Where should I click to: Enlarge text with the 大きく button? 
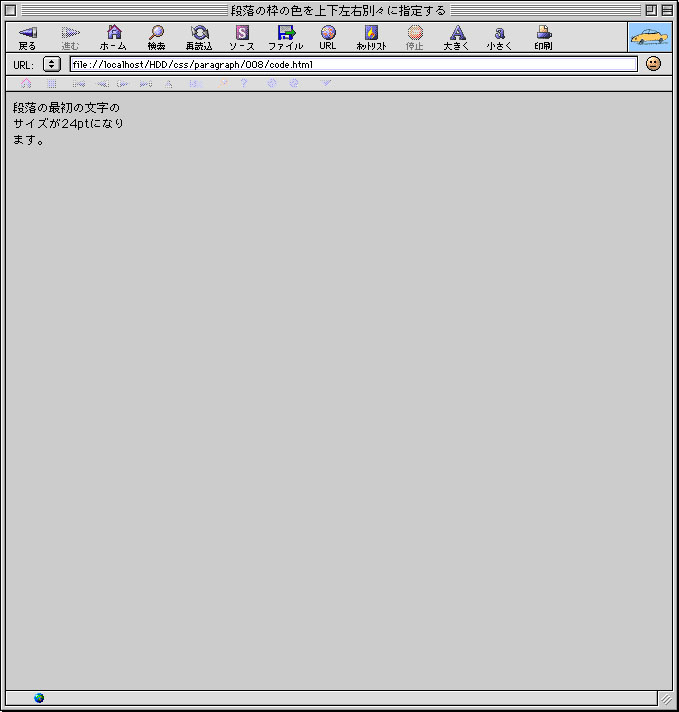457,37
